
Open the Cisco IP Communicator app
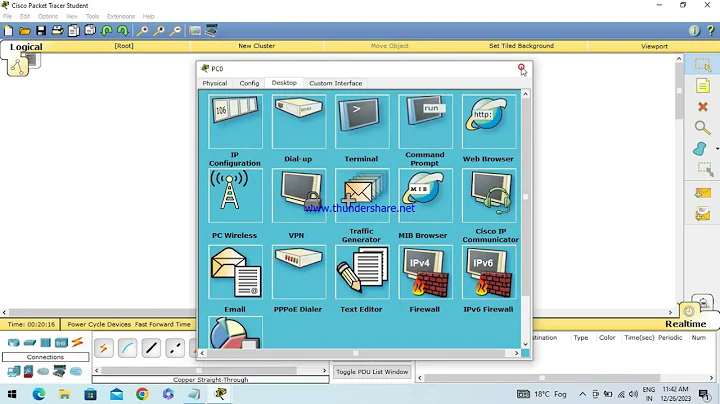click(489, 196)
